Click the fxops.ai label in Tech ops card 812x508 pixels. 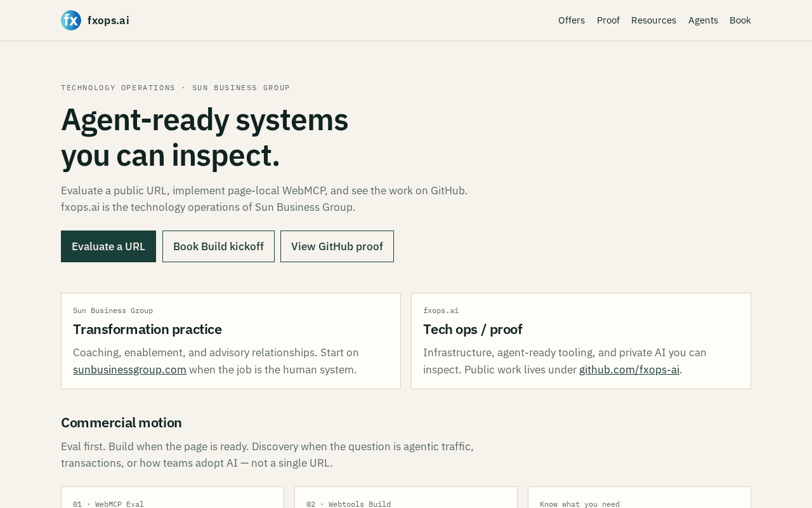coord(441,311)
